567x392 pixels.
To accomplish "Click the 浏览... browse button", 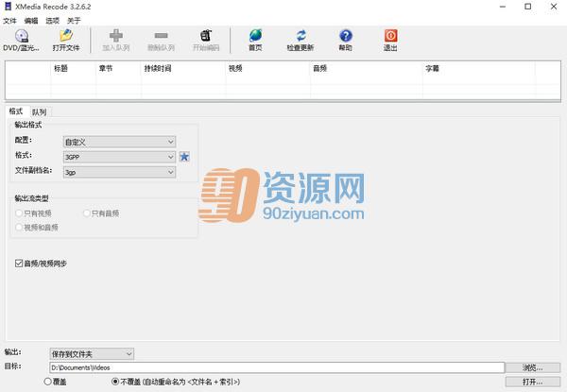I will pyautogui.click(x=533, y=367).
